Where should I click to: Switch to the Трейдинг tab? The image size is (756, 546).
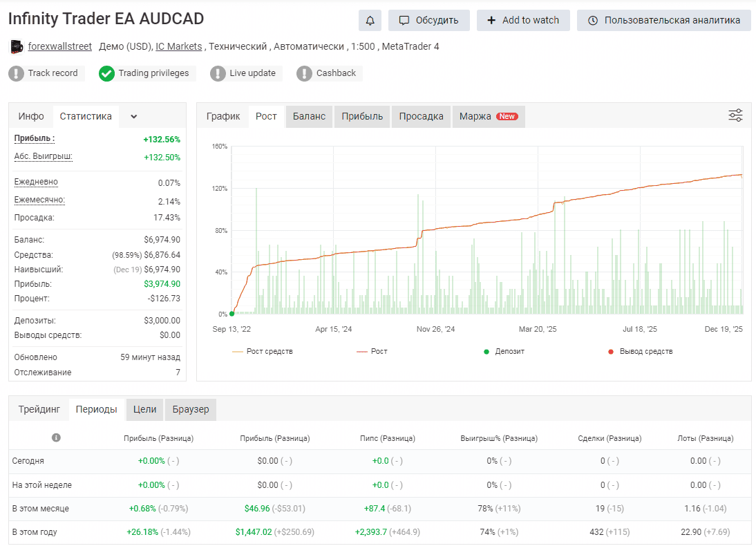tap(39, 409)
